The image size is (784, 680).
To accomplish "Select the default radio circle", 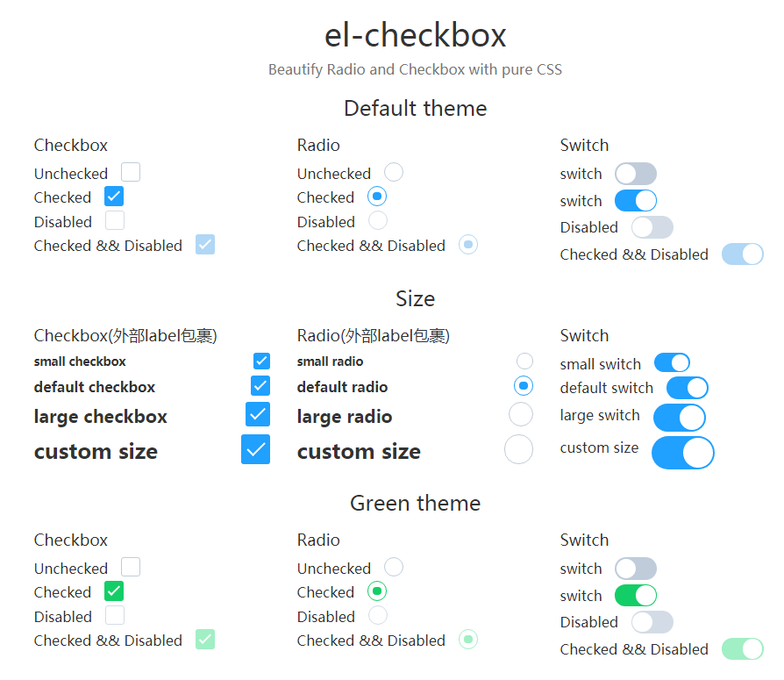I will click(x=524, y=386).
